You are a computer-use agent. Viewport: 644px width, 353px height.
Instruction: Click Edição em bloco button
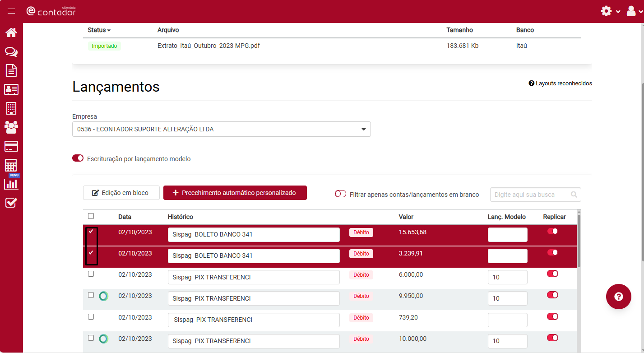[121, 193]
